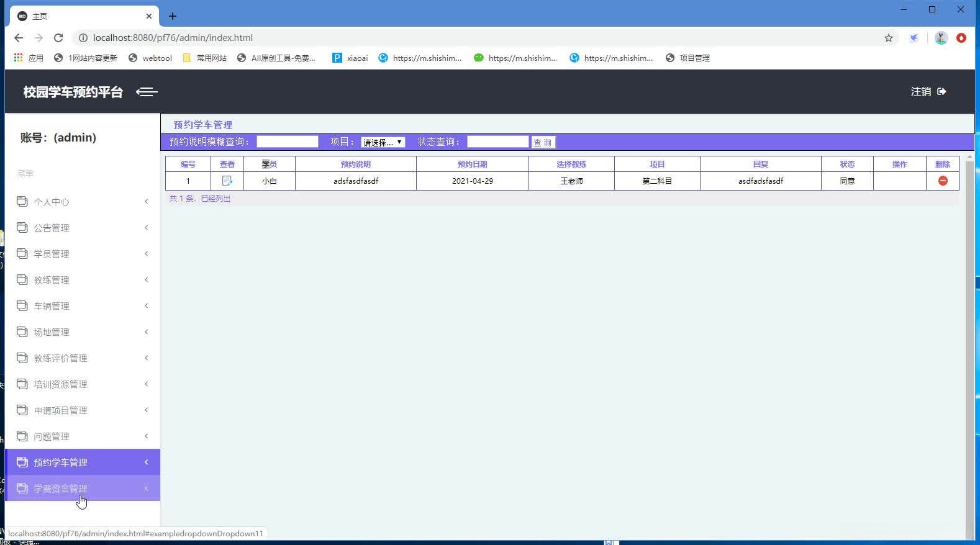The image size is (980, 545).
Task: Open the 常用网站 bookmark folder
Action: coord(205,58)
